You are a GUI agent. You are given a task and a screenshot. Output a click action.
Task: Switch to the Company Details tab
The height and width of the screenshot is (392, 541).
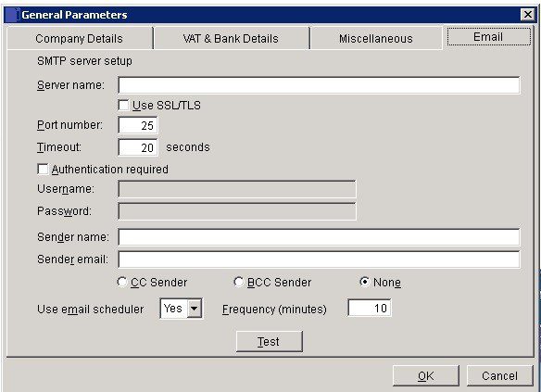80,39
